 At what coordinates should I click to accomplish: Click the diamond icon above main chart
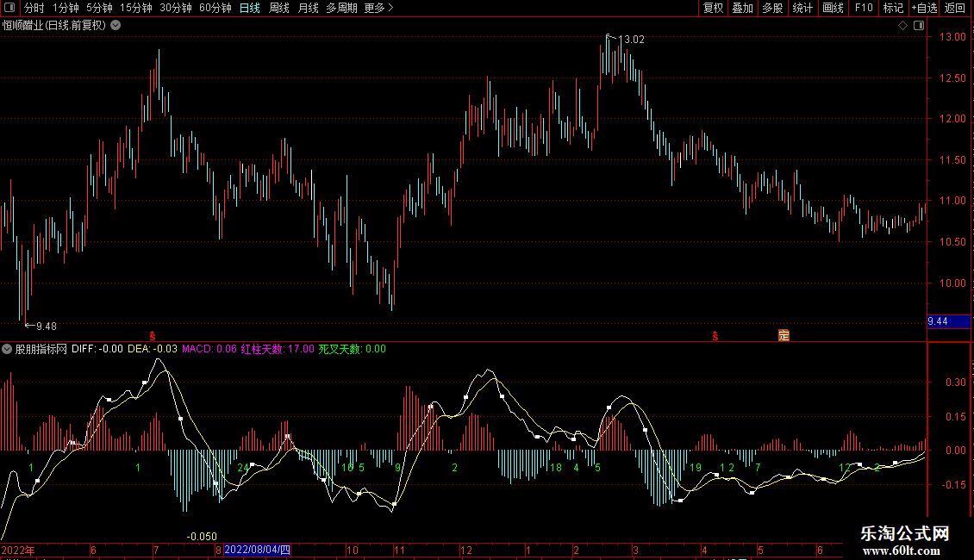902,26
